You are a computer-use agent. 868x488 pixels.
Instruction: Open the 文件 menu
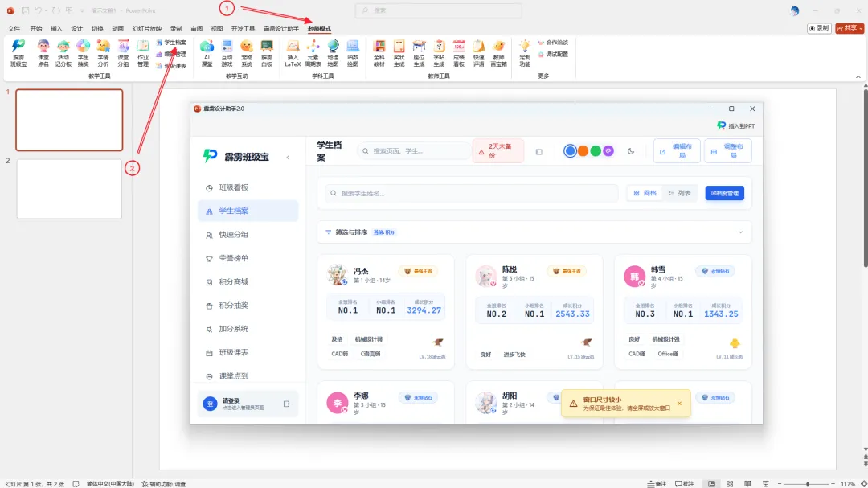coord(14,28)
